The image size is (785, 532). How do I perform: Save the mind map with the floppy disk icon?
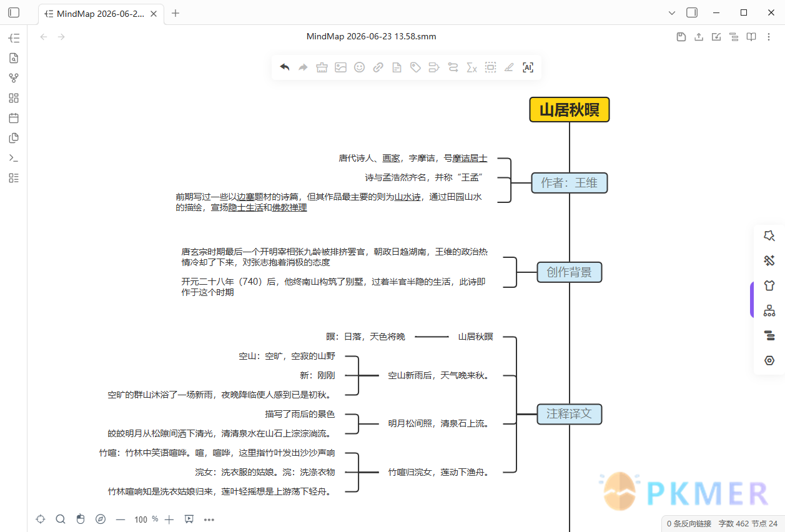point(681,37)
